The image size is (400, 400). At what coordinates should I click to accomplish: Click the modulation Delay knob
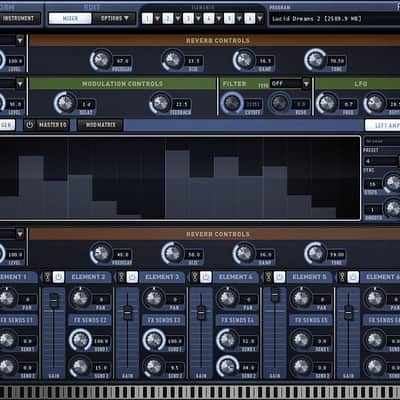click(65, 103)
